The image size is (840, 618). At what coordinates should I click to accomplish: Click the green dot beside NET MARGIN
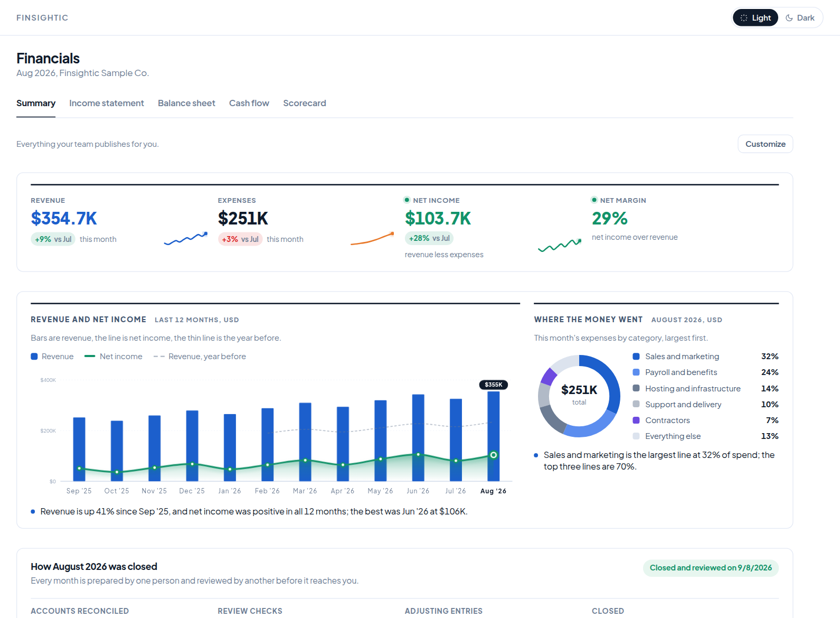[594, 200]
